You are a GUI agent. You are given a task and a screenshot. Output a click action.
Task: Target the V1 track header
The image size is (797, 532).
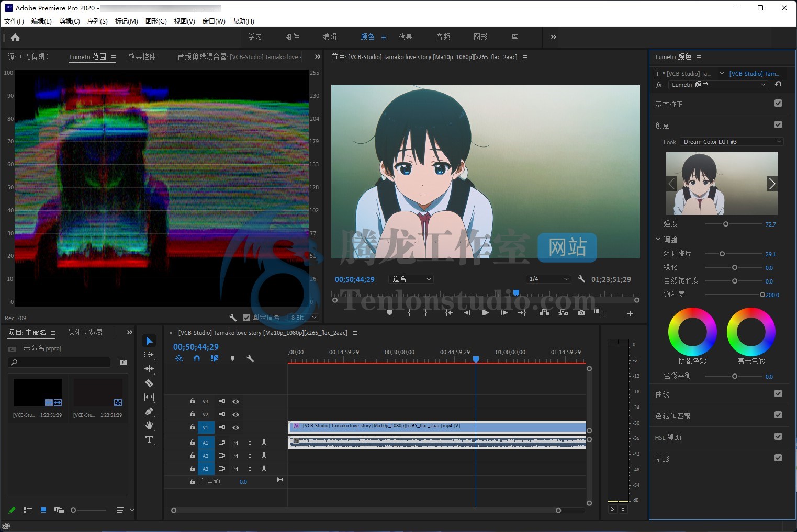[206, 427]
